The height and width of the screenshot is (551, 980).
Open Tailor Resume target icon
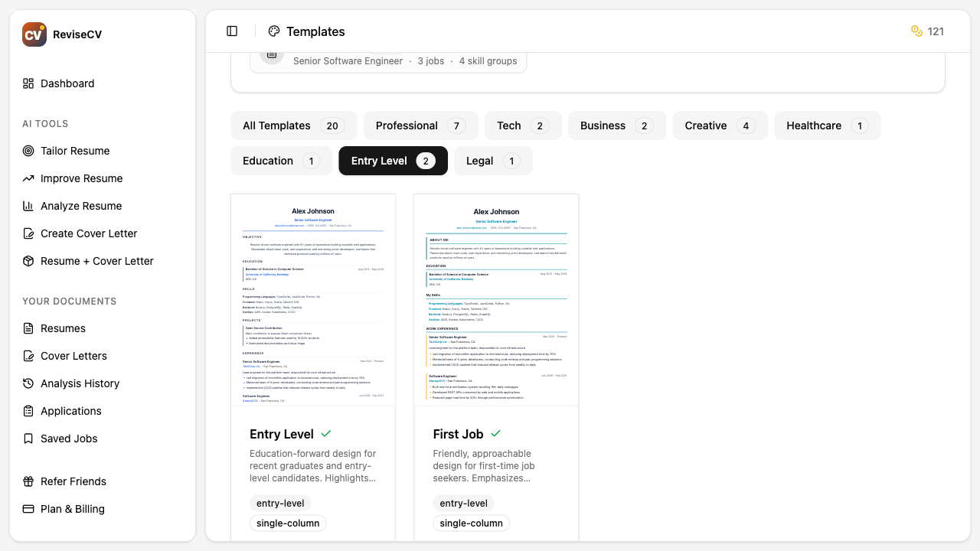28,151
